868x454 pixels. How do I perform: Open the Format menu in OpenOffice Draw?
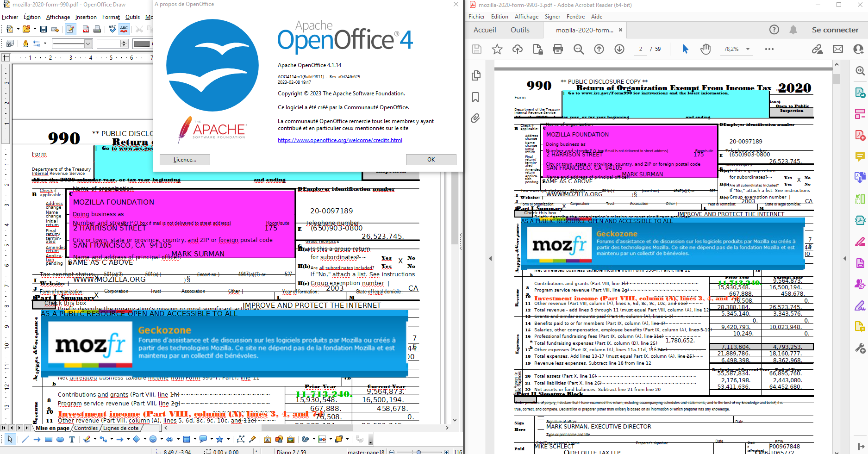pyautogui.click(x=111, y=17)
